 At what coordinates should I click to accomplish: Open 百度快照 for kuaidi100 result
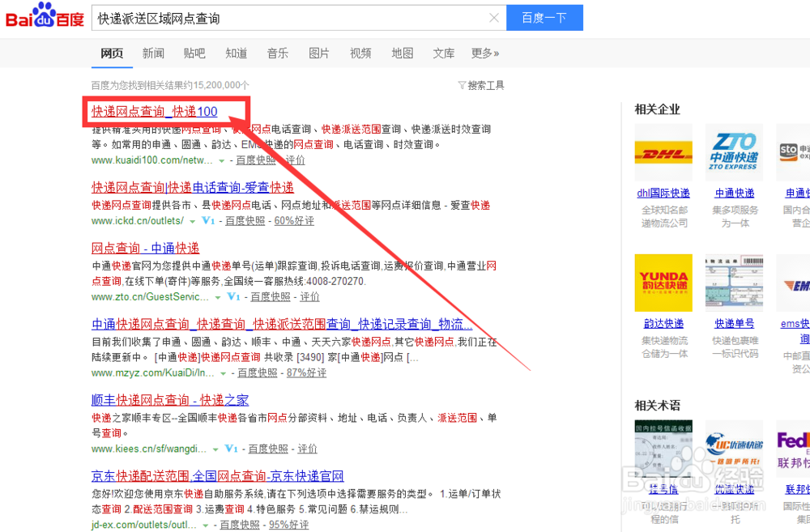(x=256, y=160)
